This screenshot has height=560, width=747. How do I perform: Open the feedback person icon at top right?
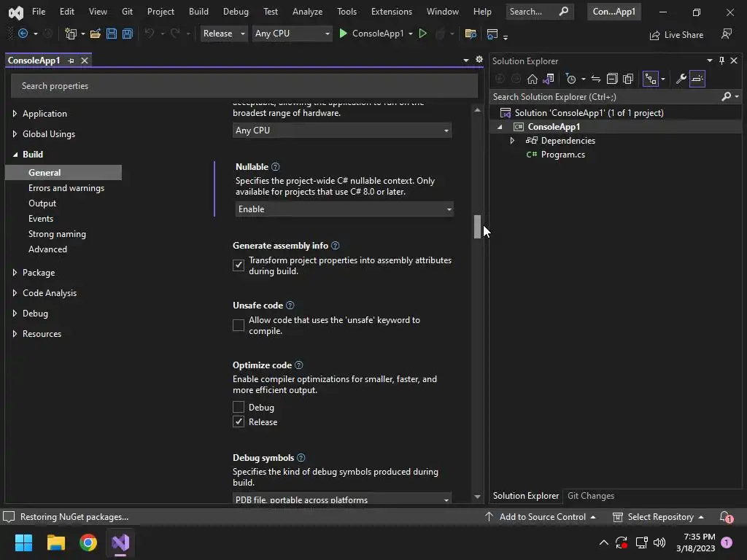click(x=726, y=34)
